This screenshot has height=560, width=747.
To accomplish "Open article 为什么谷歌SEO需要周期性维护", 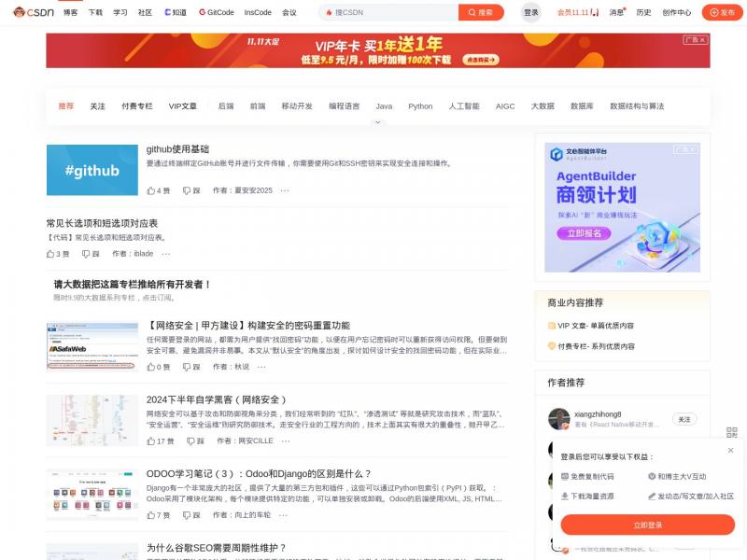I will 217,548.
